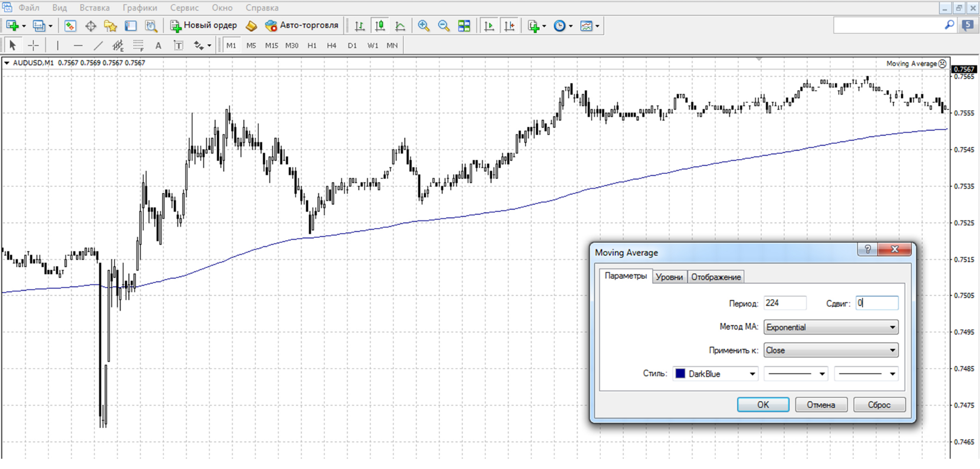Zoom out of the chart
Image resolution: width=980 pixels, height=469 pixels.
point(443,26)
